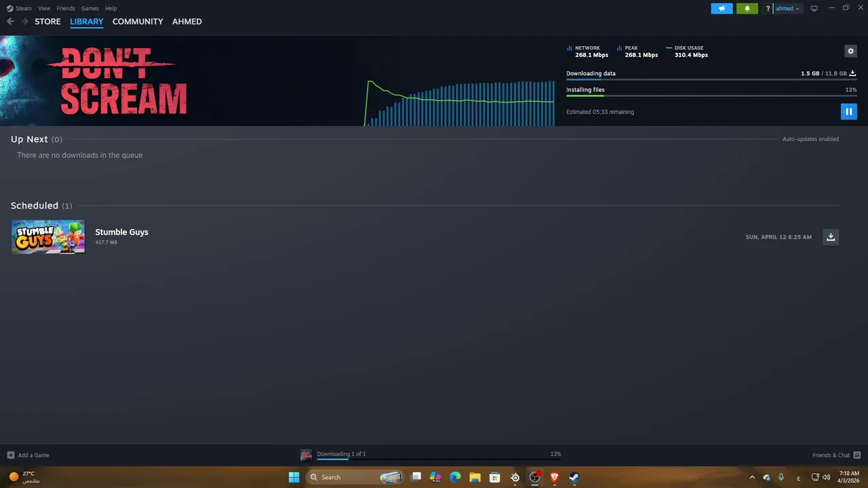This screenshot has height=488, width=868.
Task: Click the Downloading data progress bar
Action: (x=711, y=80)
